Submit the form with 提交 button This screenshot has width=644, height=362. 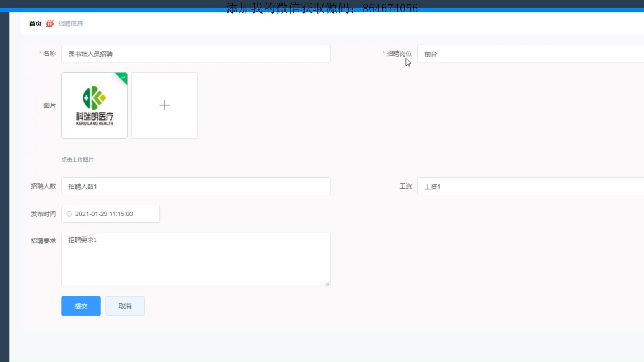pyautogui.click(x=81, y=306)
